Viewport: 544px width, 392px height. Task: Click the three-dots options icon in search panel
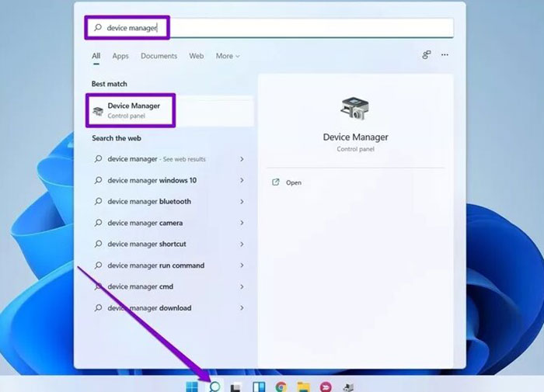[x=445, y=55]
